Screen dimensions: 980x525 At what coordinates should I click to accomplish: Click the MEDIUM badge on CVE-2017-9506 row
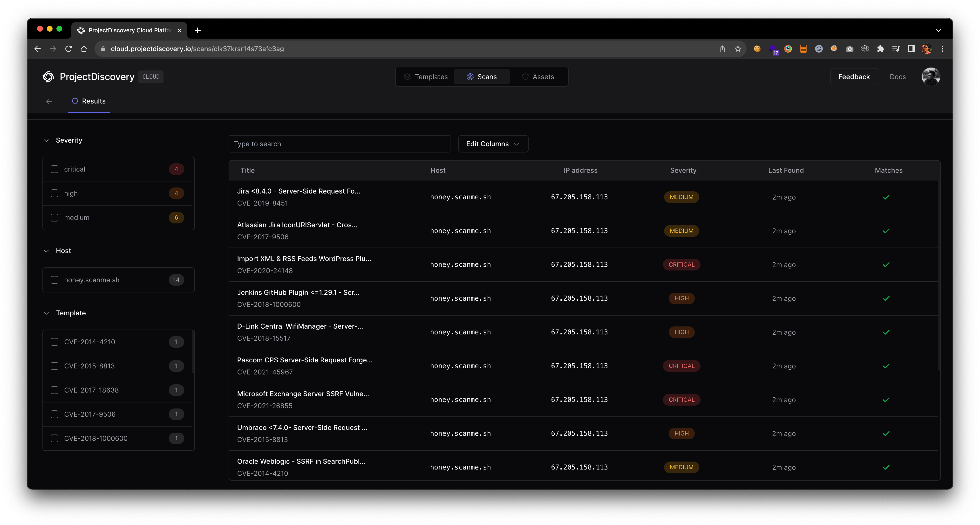click(681, 231)
